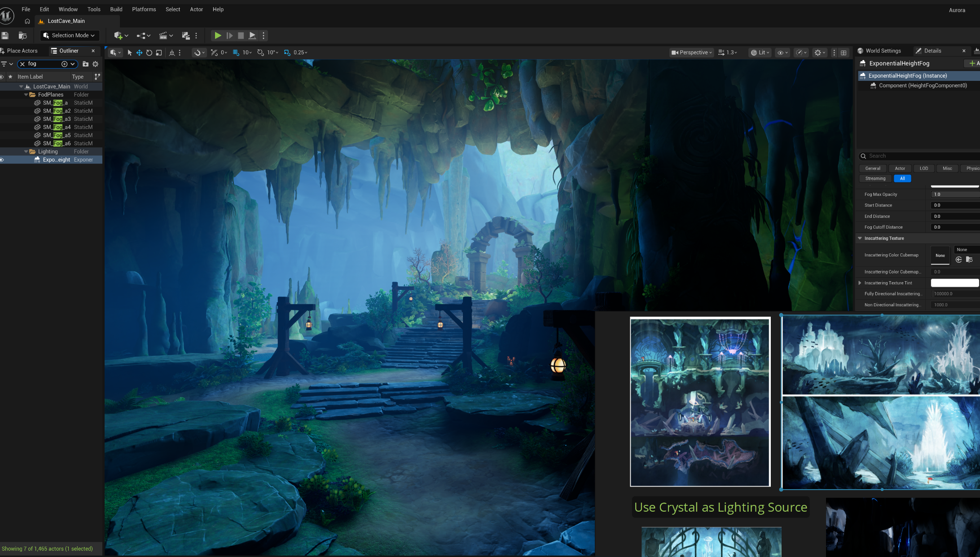This screenshot has height=557, width=980.
Task: Open the Selection Mode dropdown
Action: coord(70,35)
